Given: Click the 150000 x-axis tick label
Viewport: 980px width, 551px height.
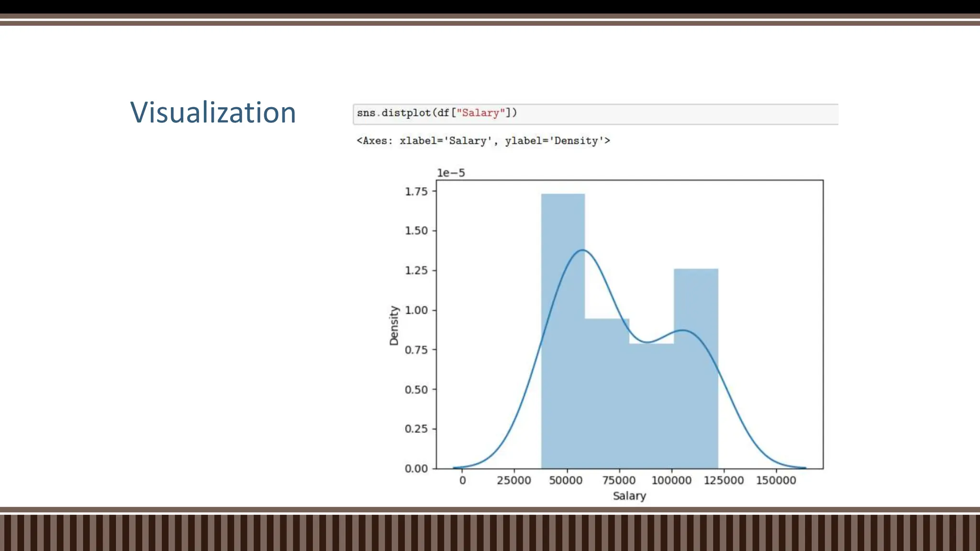Looking at the screenshot, I should (776, 480).
